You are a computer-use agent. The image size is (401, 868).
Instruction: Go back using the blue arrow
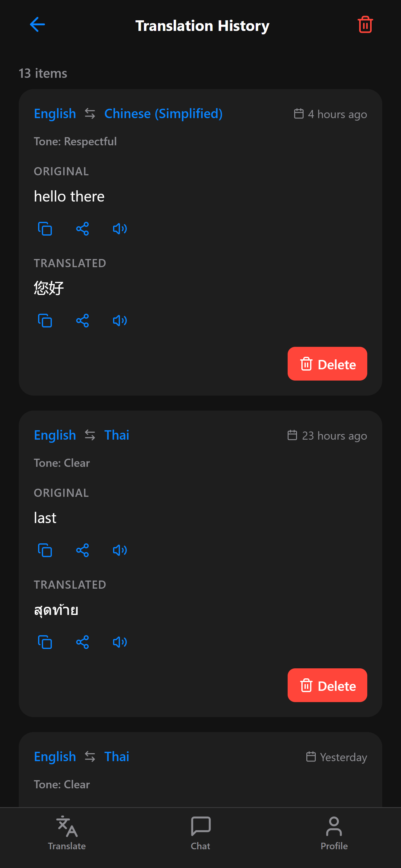37,25
